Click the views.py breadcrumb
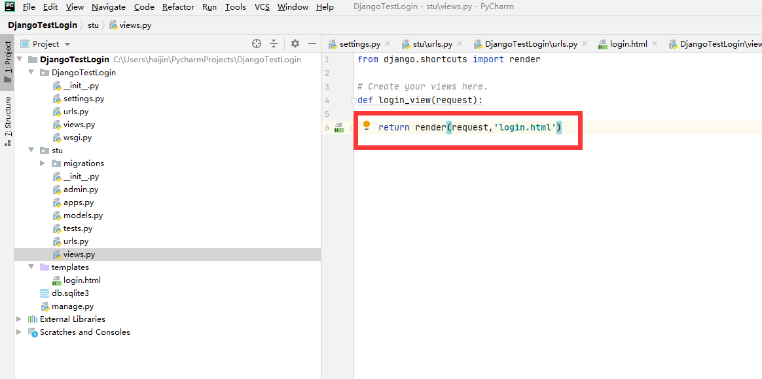 click(x=130, y=25)
